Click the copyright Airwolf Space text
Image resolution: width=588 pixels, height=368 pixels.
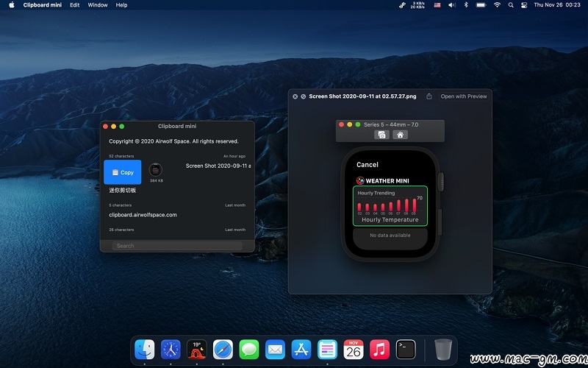[x=173, y=141]
